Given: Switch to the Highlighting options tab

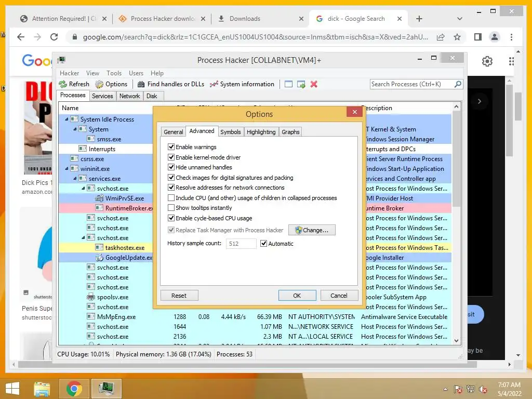Looking at the screenshot, I should click(x=261, y=132).
